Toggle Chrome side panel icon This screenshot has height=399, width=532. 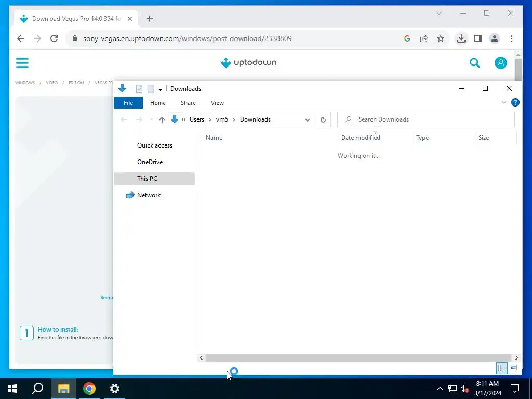(478, 38)
